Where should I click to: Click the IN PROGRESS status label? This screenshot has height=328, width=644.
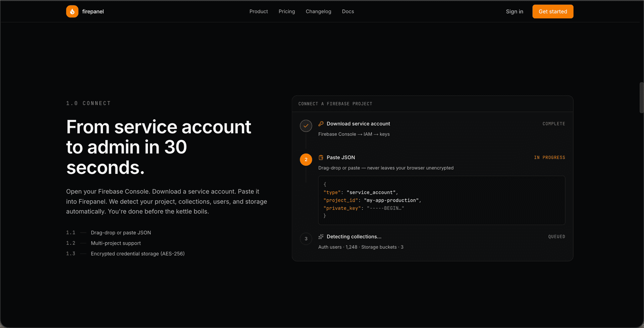click(x=549, y=157)
